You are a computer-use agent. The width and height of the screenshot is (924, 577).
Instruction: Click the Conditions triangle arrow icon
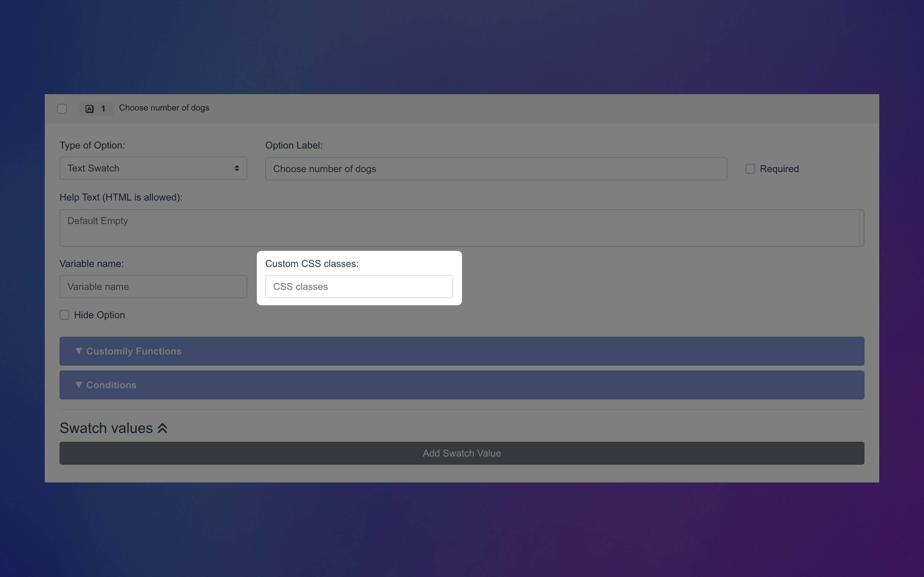pyautogui.click(x=79, y=385)
